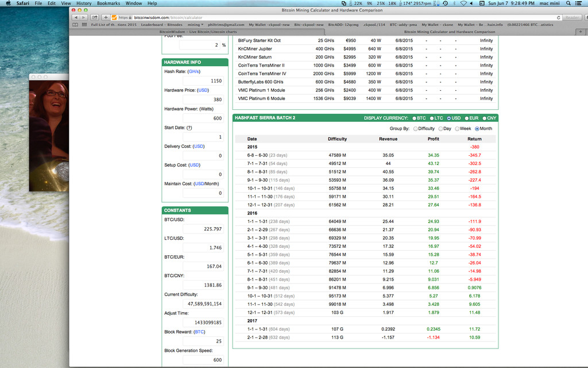This screenshot has height=368, width=588.
Task: Click the date and time in menu bar
Action: pyautogui.click(x=511, y=3)
